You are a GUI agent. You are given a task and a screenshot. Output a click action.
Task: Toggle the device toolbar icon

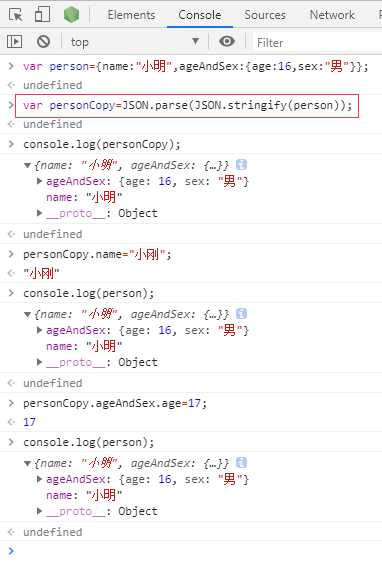42,14
